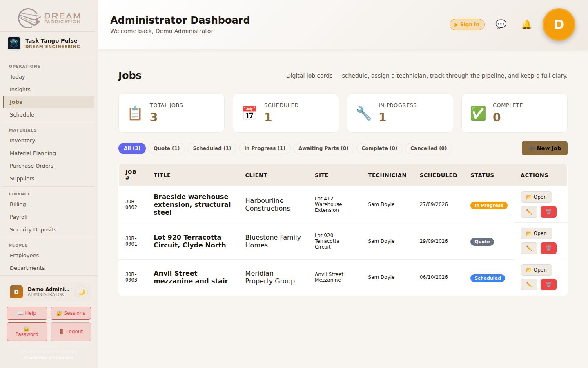Open Material Planning page
Screen dimensions: 588x368
pos(49,153)
